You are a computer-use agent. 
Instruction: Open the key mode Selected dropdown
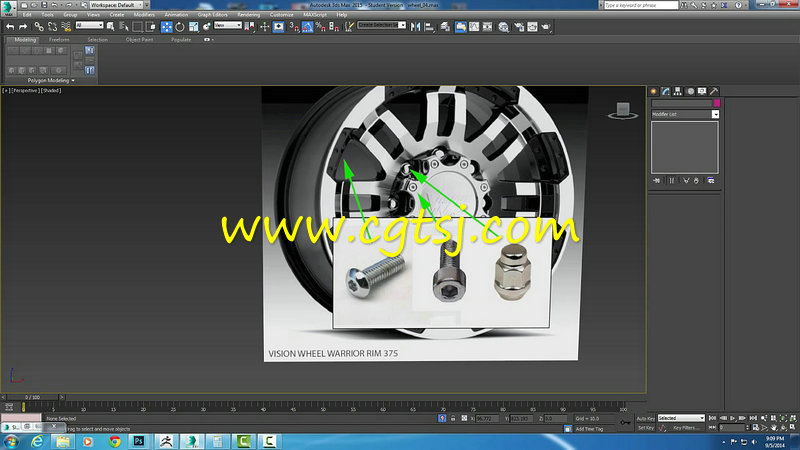click(681, 418)
